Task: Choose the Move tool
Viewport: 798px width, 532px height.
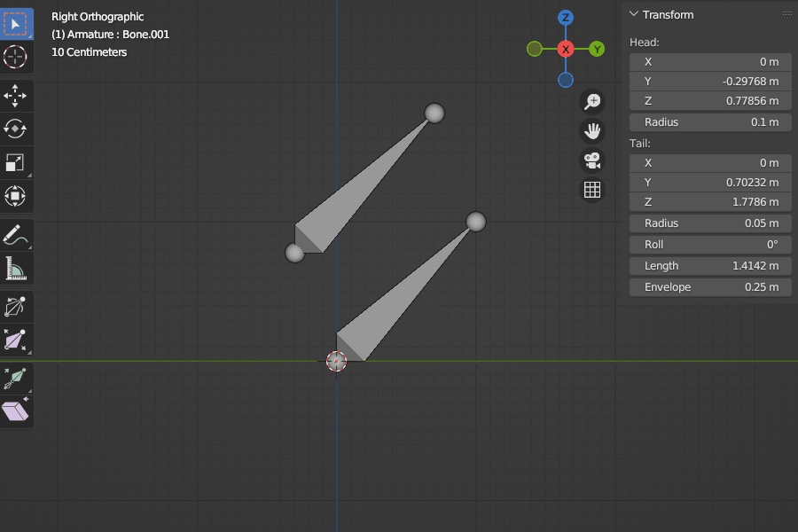Action: coord(16,96)
